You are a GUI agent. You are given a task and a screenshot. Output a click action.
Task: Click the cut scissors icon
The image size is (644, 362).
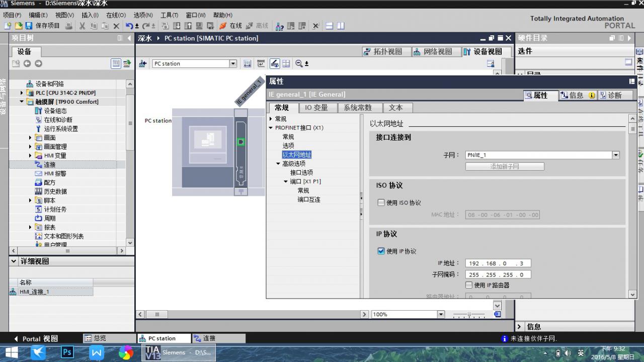(x=82, y=26)
